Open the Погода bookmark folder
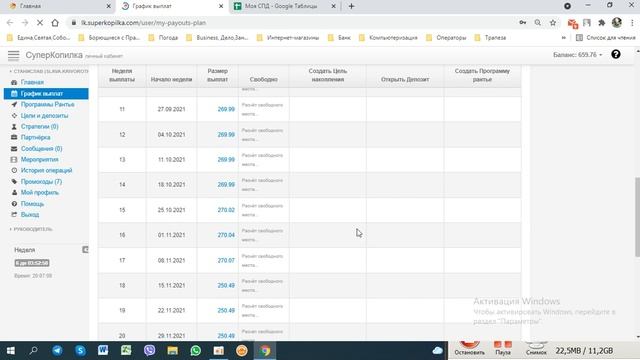The image size is (640, 360). [163, 38]
